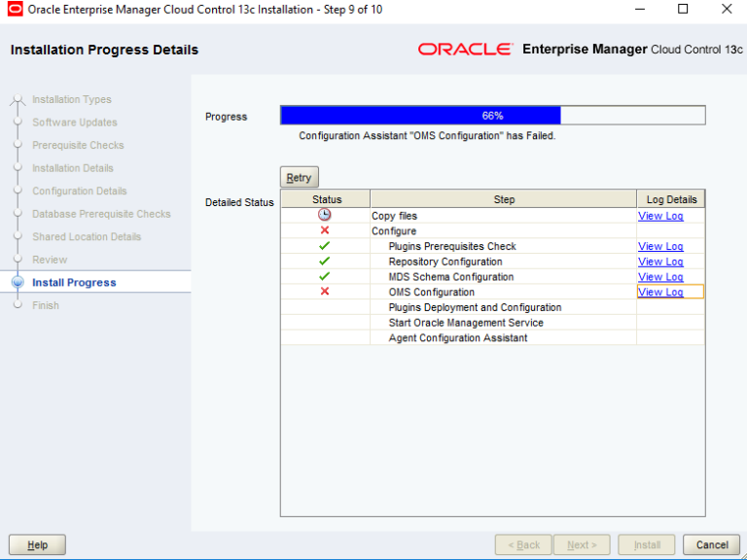Image resolution: width=747 pixels, height=560 pixels.
Task: Open View Log for Copy files
Action: [x=660, y=216]
